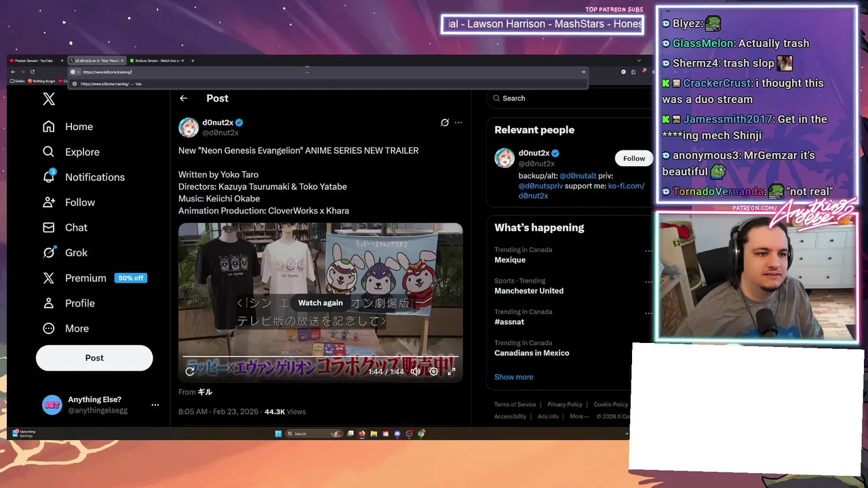This screenshot has width=868, height=488.
Task: Mute the video with speaker icon
Action: pyautogui.click(x=416, y=371)
